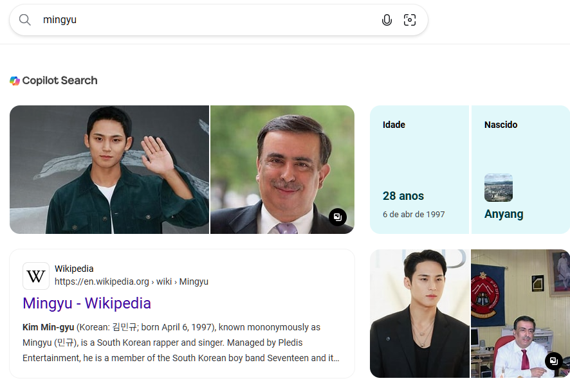Image resolution: width=570 pixels, height=392 pixels.
Task: Click the Wikipedia source name
Action: point(74,269)
